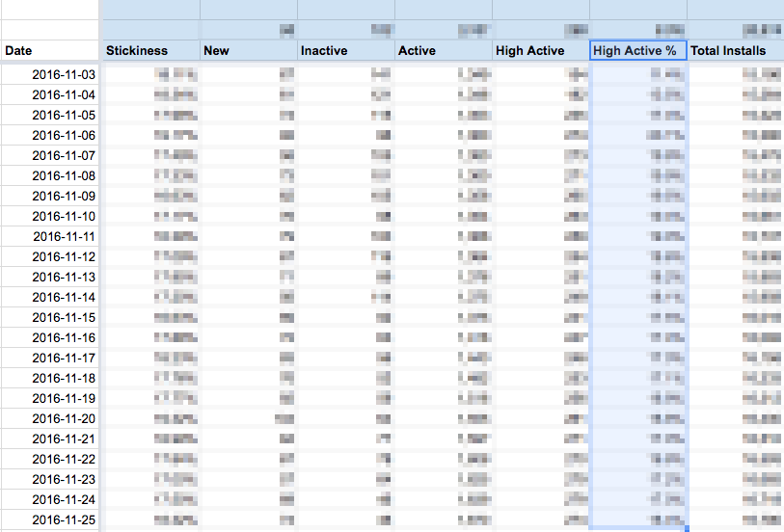The image size is (784, 532).
Task: Click the date cell 2016-11-23
Action: pos(50,480)
